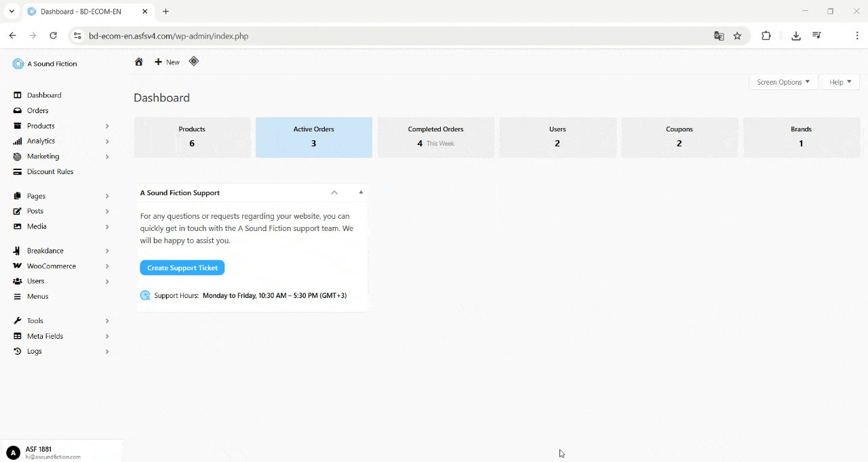This screenshot has width=868, height=462.
Task: Open the Completed Orders card
Action: [x=436, y=137]
